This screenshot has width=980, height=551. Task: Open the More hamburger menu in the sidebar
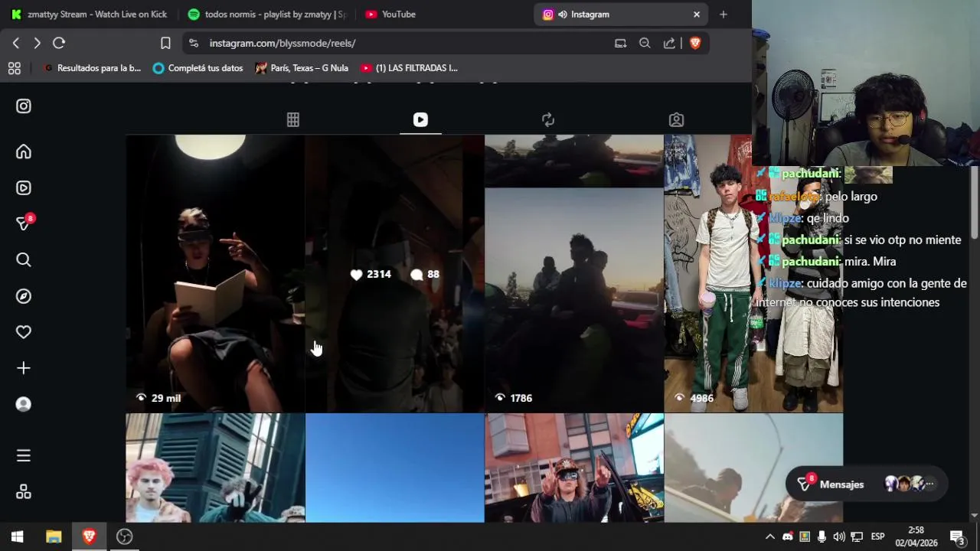tap(24, 455)
